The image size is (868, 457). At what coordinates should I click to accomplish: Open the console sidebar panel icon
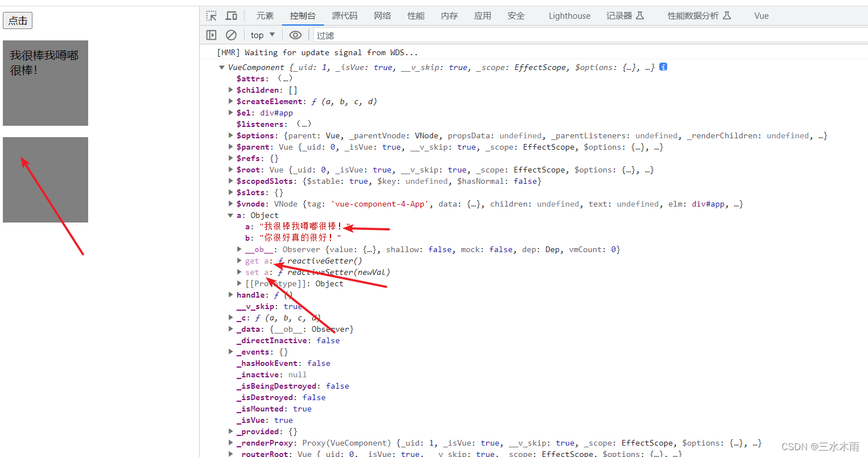[x=211, y=35]
